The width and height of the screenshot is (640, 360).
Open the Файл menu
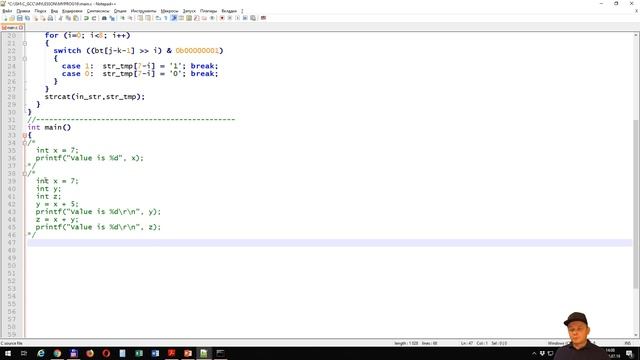pyautogui.click(x=7, y=11)
